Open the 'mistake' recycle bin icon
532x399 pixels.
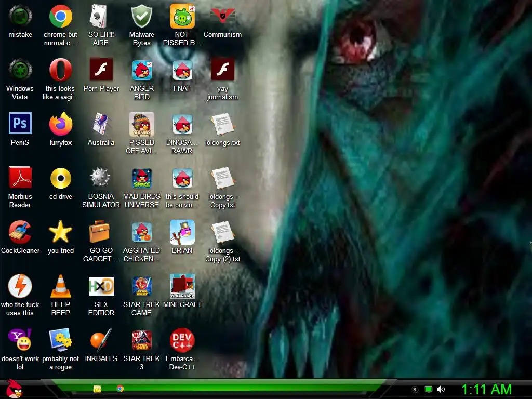pos(20,16)
